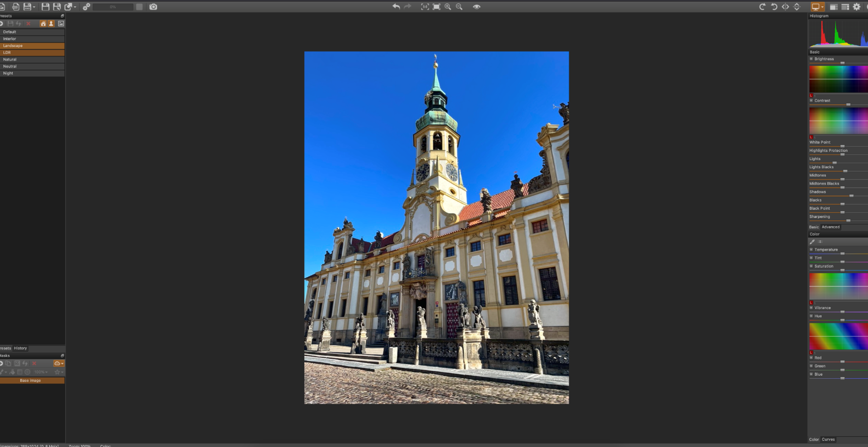Click the zoom in magnifier icon
868x447 pixels.
448,7
